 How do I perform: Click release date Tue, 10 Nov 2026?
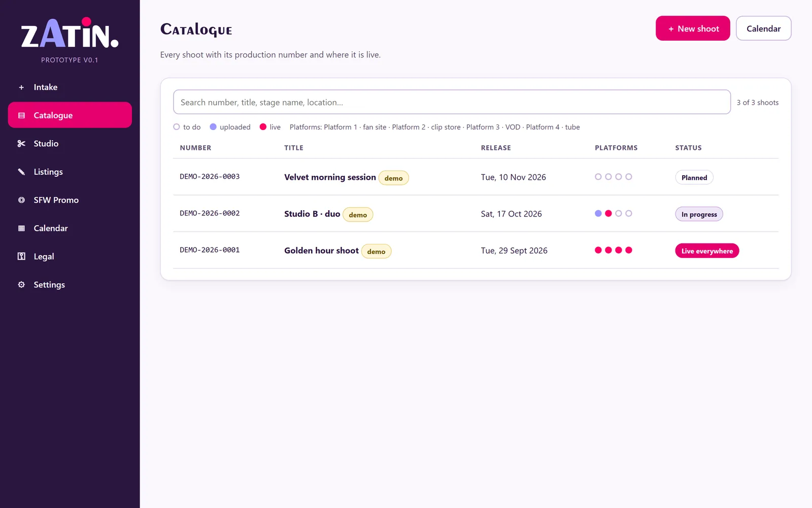[514, 177]
